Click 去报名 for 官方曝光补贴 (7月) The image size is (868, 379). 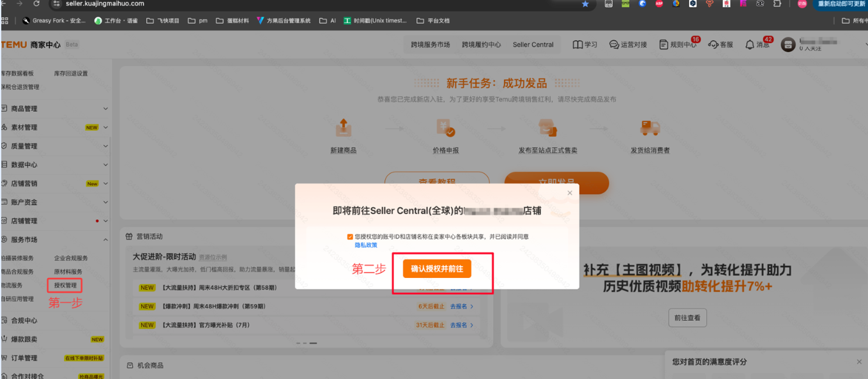[x=462, y=325]
